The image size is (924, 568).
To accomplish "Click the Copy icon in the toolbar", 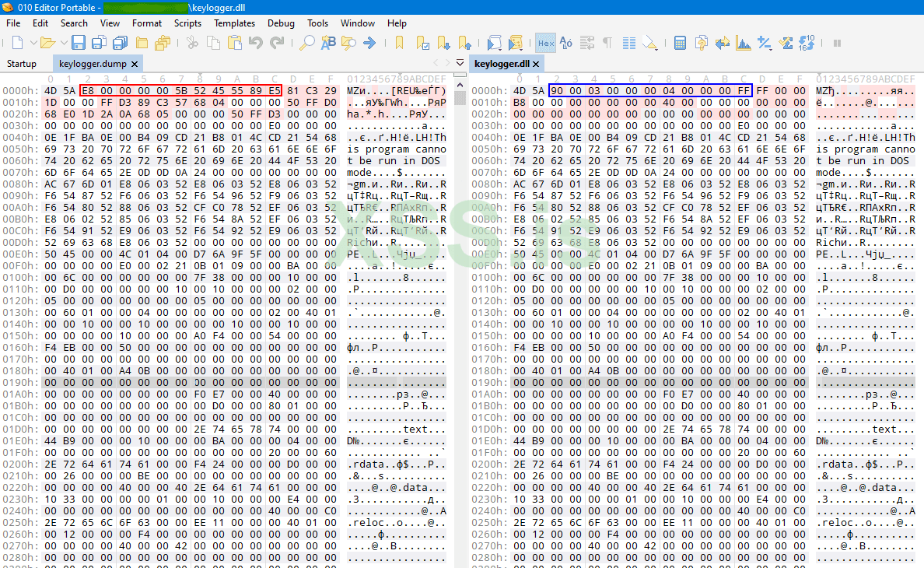I will [213, 43].
